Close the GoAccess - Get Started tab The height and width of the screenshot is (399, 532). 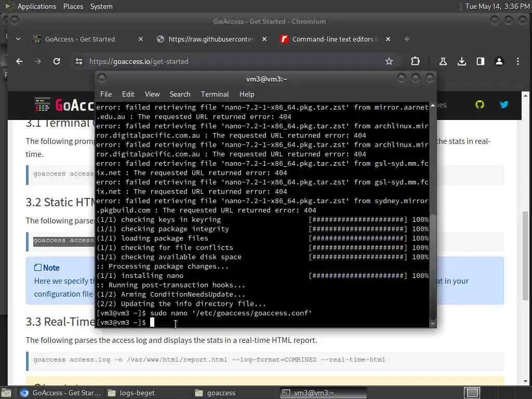point(141,39)
